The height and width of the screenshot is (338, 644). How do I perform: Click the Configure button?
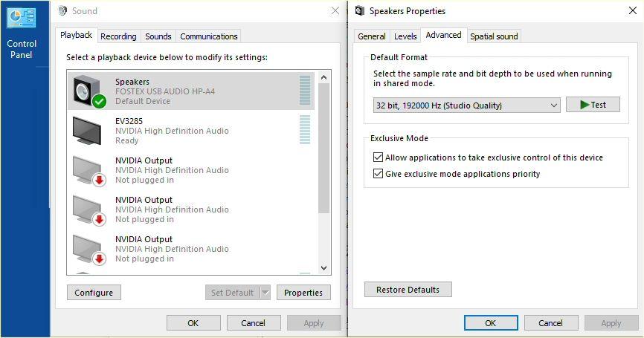pos(94,293)
